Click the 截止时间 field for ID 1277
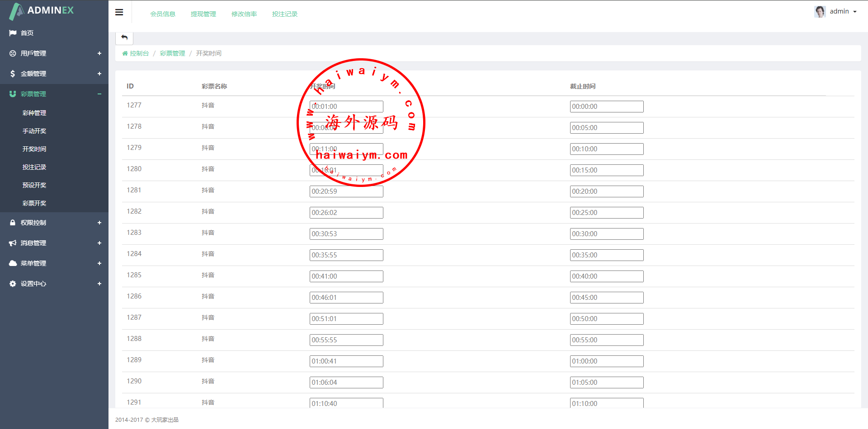The width and height of the screenshot is (868, 429). [x=606, y=107]
